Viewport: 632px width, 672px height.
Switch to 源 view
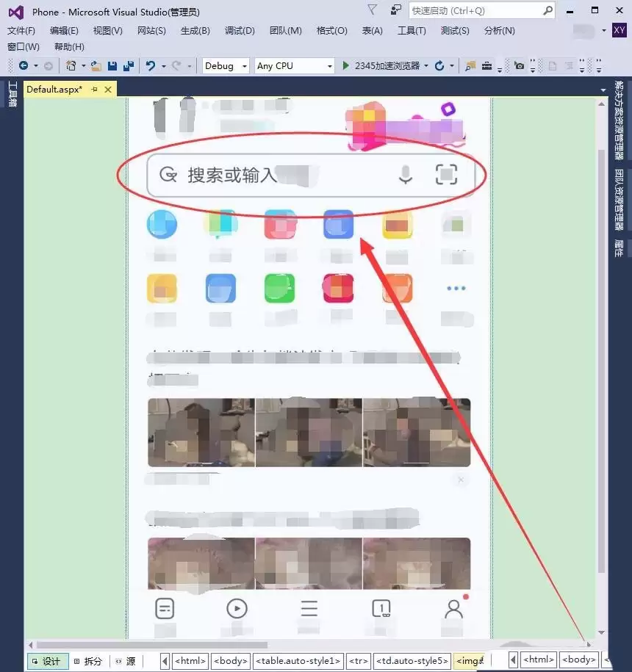(x=129, y=660)
